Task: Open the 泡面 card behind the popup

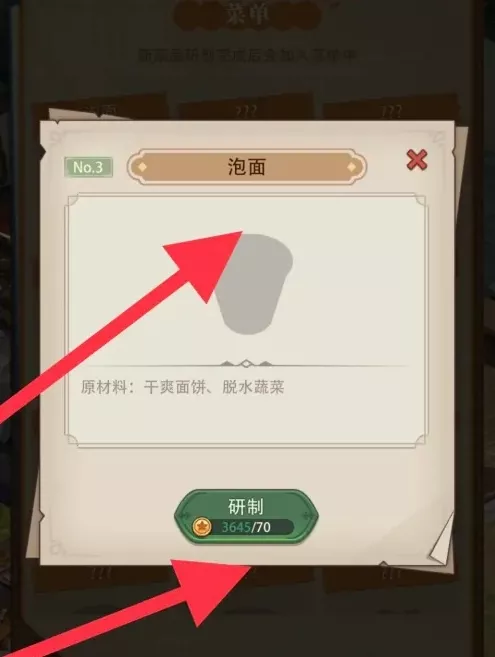Action: [x=101, y=108]
